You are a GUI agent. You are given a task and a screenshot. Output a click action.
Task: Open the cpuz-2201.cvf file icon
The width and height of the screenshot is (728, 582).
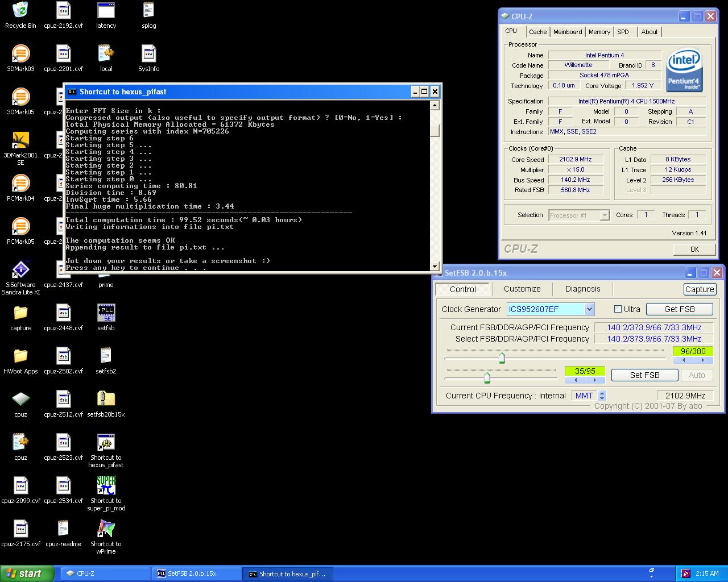(x=63, y=53)
